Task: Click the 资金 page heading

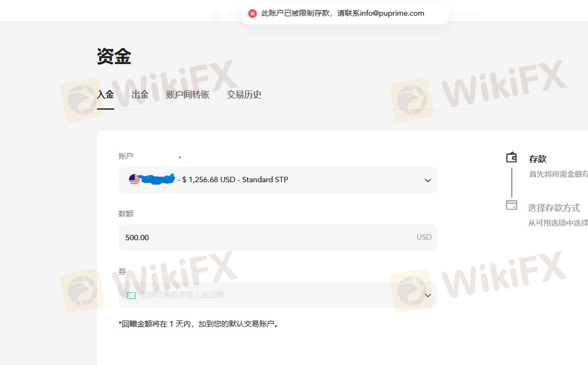Action: (x=114, y=56)
